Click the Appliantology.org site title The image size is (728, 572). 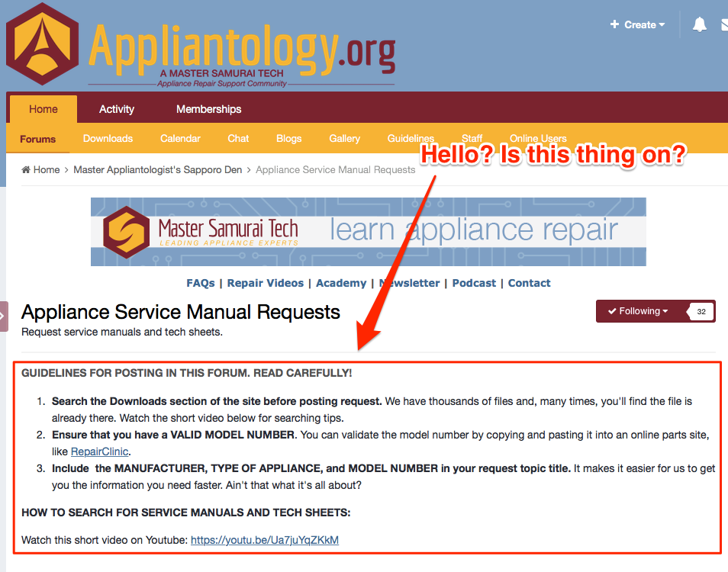(x=241, y=50)
